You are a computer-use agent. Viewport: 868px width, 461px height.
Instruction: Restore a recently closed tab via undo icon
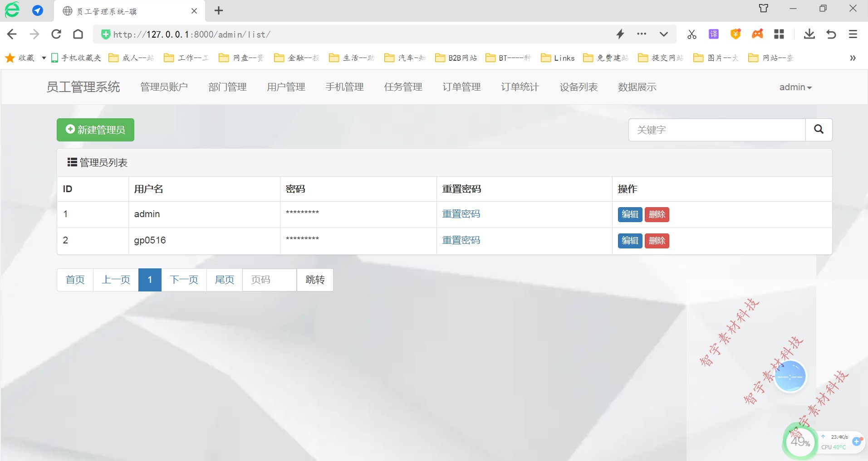831,34
